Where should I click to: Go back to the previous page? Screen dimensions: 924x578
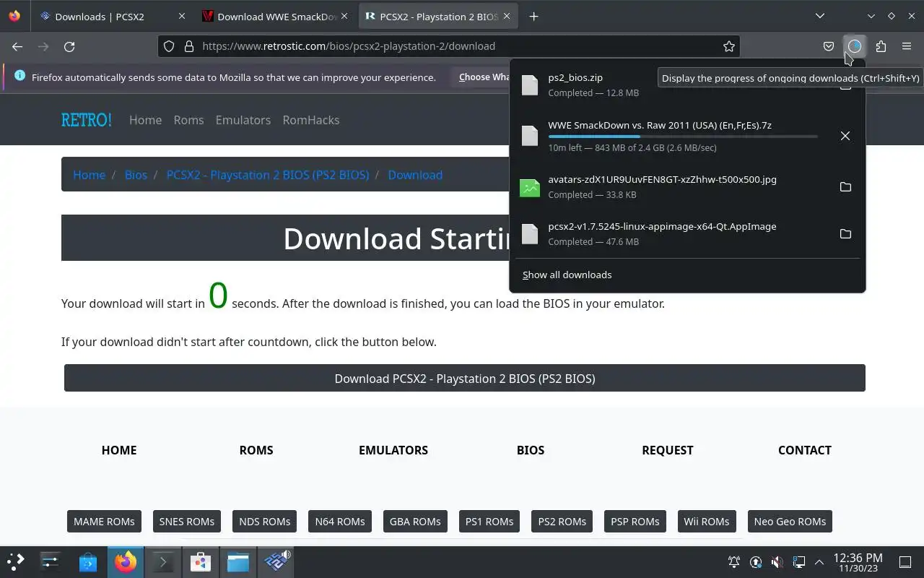click(x=17, y=46)
